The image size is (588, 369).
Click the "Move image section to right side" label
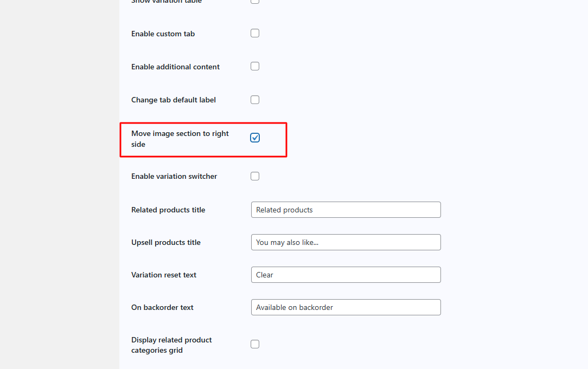(180, 139)
